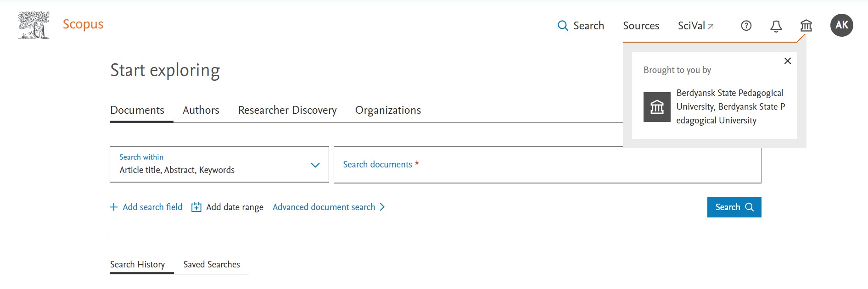Open the Organizations tab
The image size is (868, 289).
388,110
